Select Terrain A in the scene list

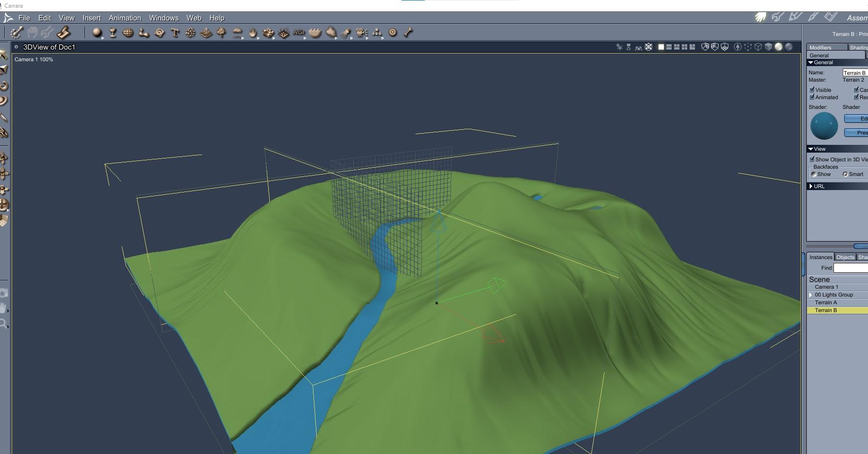click(837, 302)
